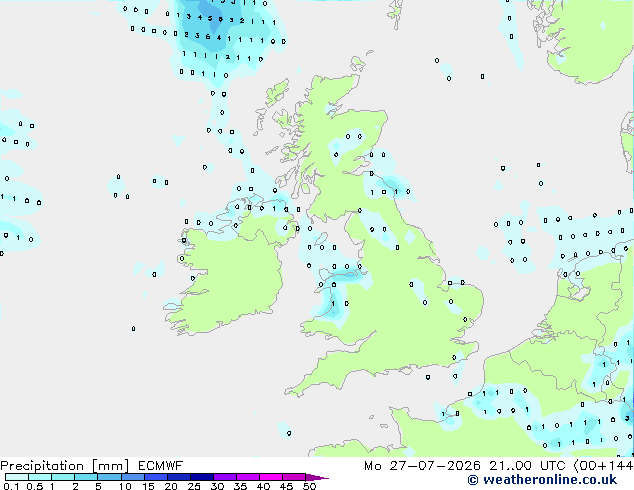634x490 pixels.
Task: Pick the 5 to 10 mm legend swatch
Action: 109,477
